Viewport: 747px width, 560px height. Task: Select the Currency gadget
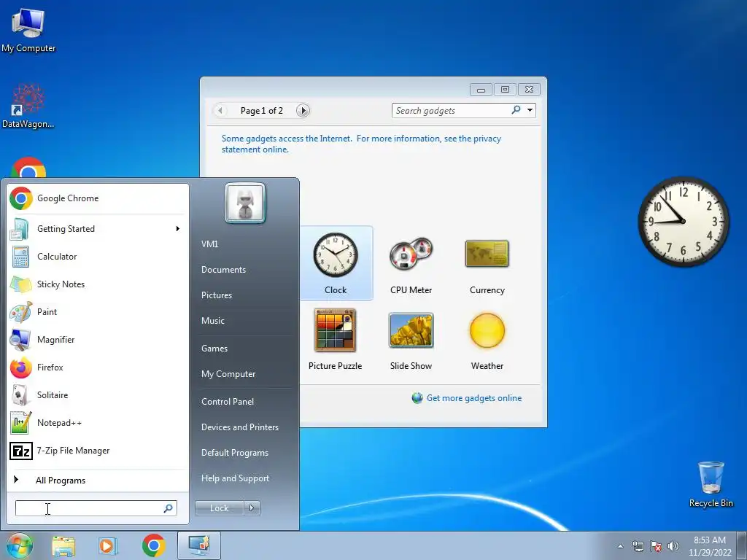[x=487, y=265]
